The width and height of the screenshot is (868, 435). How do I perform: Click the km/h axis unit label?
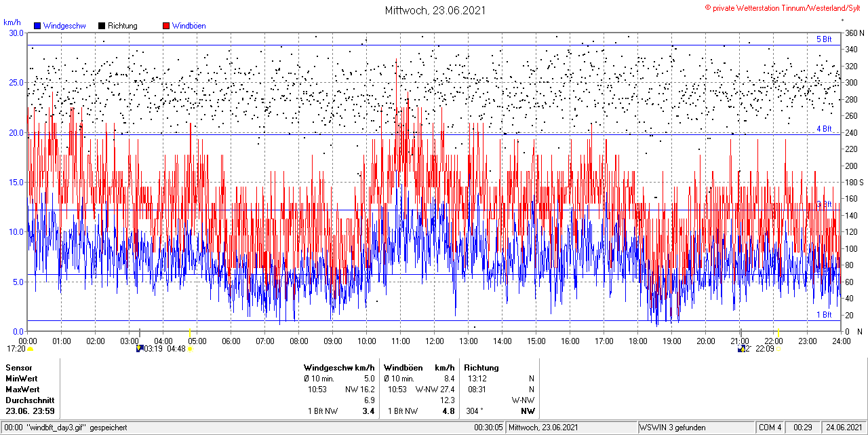[12, 22]
